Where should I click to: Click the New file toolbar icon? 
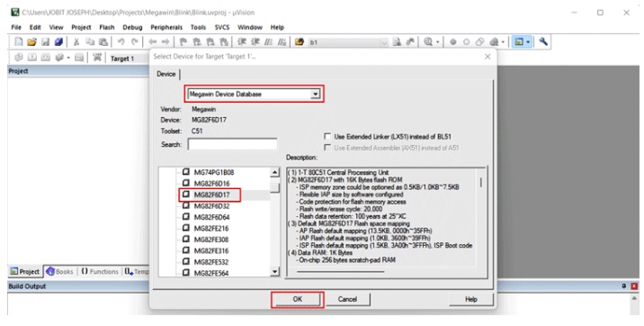tap(19, 42)
